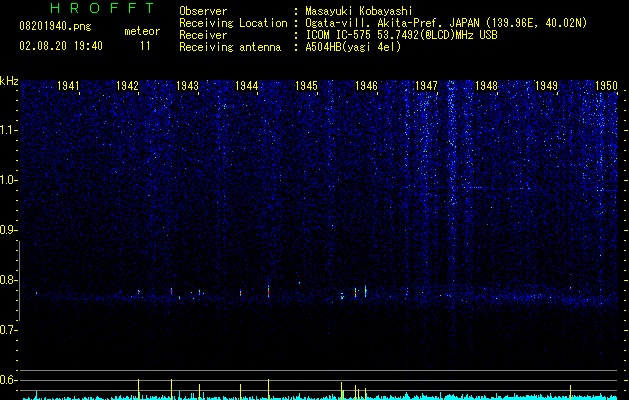Click the Receiving antenna label
This screenshot has width=629, height=400.
pyautogui.click(x=230, y=47)
